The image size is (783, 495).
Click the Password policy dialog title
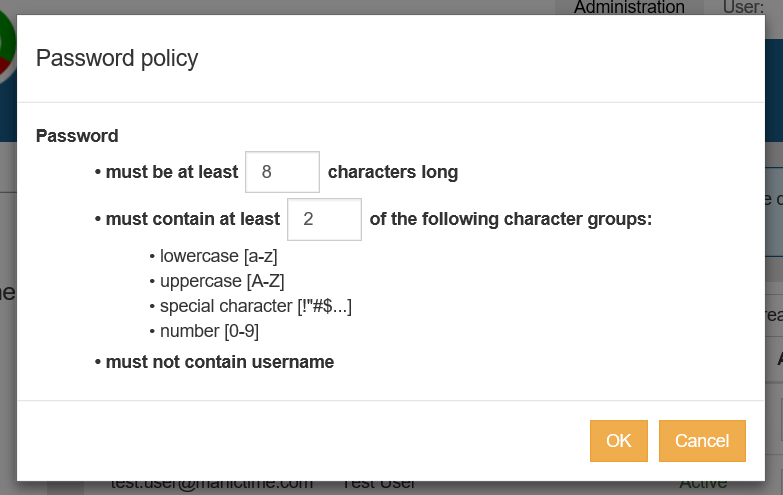[117, 58]
